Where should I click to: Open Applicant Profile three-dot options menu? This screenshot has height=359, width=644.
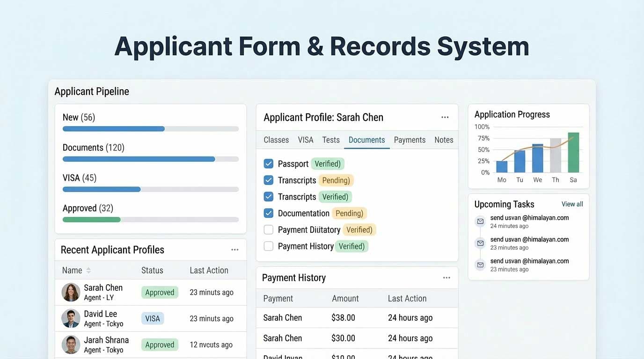445,117
